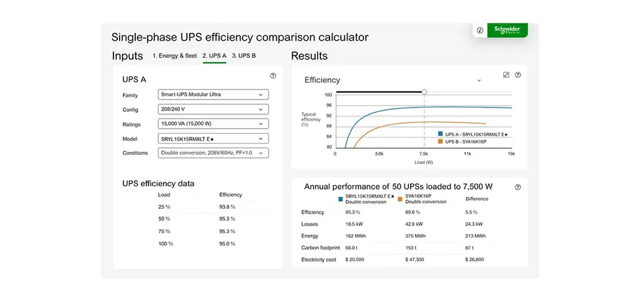Open the Config dropdown 208/240 V
The height and width of the screenshot is (302, 644).
[213, 109]
